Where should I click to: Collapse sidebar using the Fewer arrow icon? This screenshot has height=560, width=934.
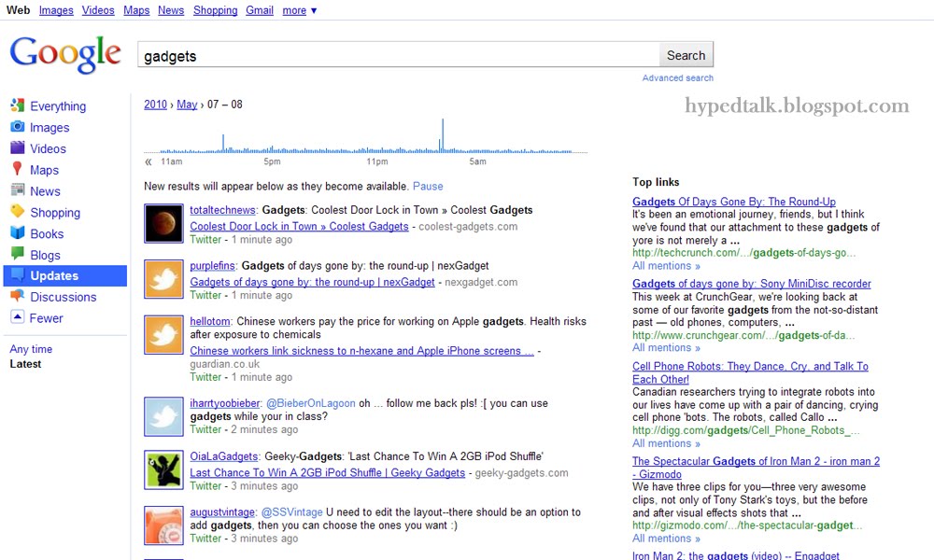pyautogui.click(x=17, y=317)
